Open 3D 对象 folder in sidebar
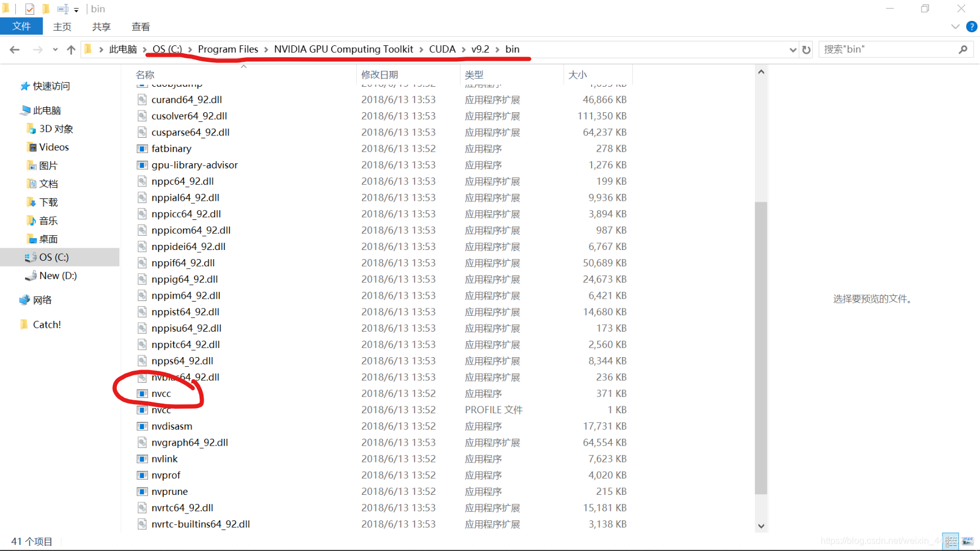The height and width of the screenshot is (551, 980). 50,129
